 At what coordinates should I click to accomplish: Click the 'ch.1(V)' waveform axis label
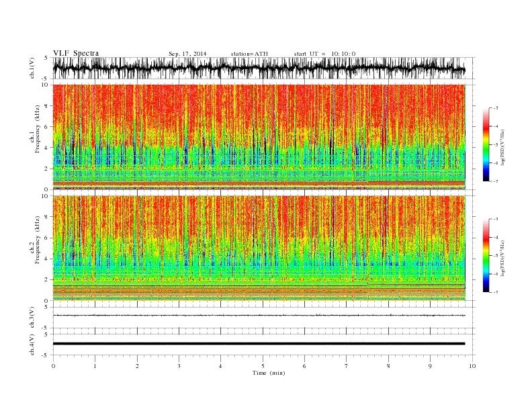[32, 68]
